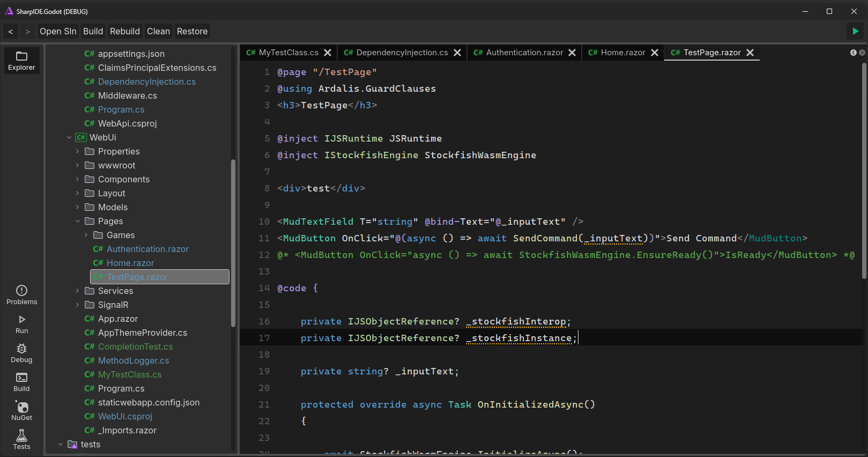Click line number 14 in the editor gutter
The height and width of the screenshot is (457, 868).
(x=264, y=288)
